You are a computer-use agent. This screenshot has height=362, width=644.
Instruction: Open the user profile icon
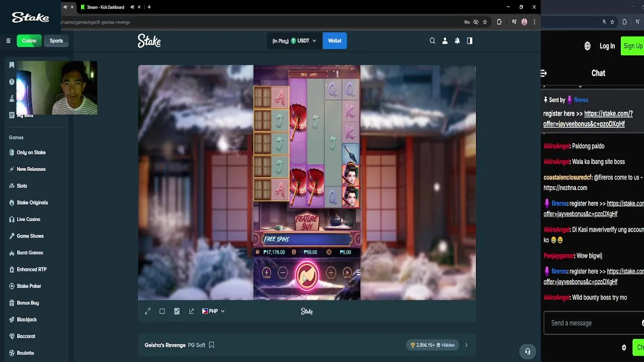445,41
